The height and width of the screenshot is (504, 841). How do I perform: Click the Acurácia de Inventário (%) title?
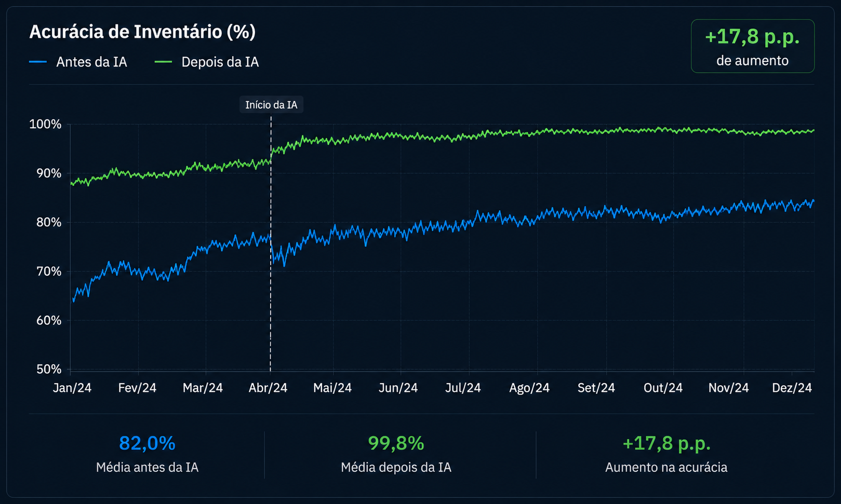pos(142,32)
